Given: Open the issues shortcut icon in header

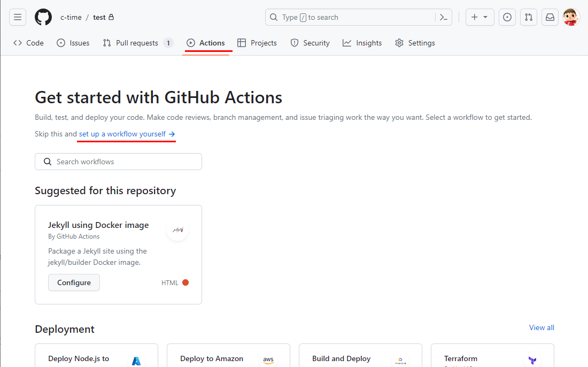Looking at the screenshot, I should click(507, 17).
